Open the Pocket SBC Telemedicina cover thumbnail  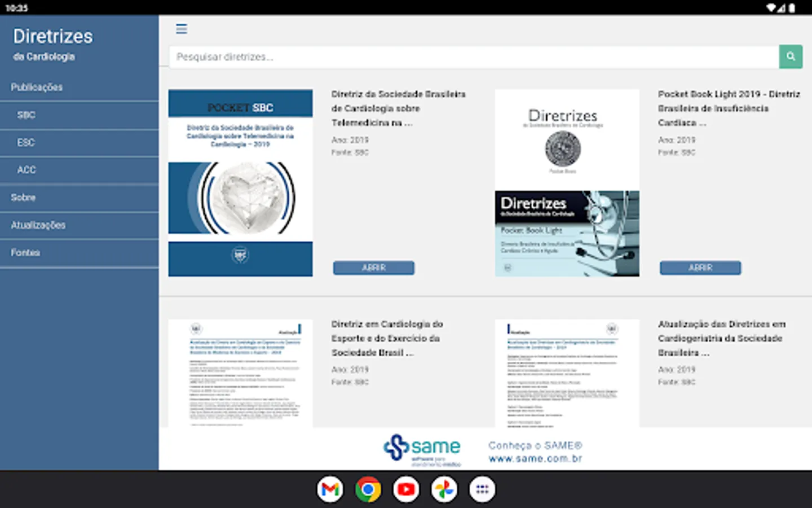(x=240, y=183)
